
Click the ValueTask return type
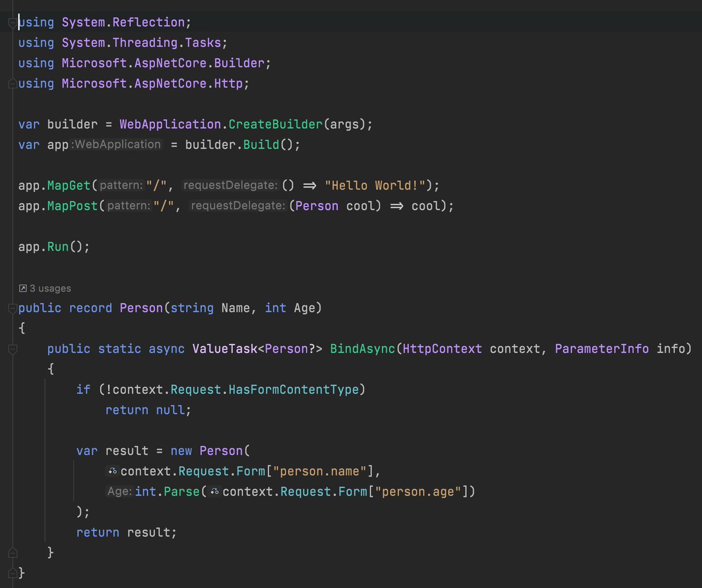point(225,349)
